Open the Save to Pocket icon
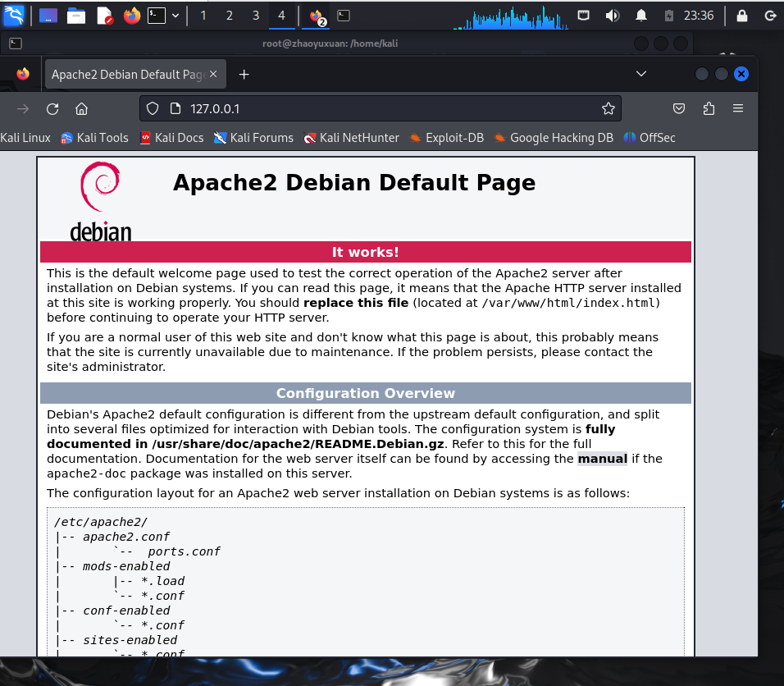 (679, 108)
